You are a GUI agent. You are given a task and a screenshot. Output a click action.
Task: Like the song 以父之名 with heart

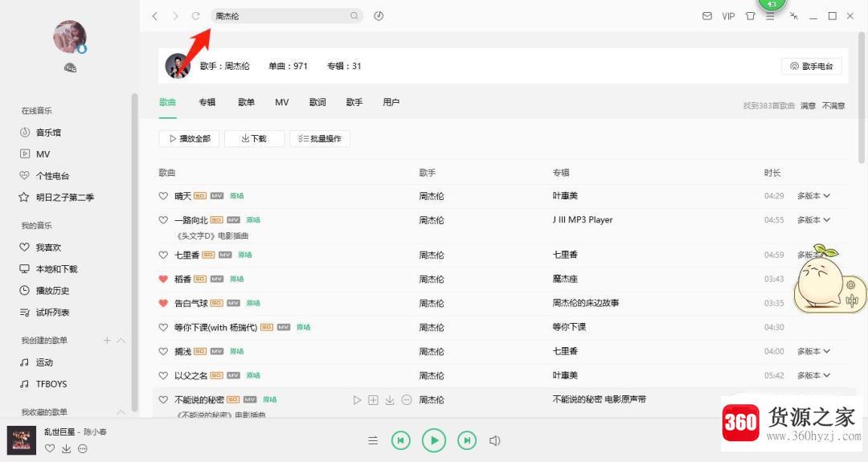click(163, 375)
